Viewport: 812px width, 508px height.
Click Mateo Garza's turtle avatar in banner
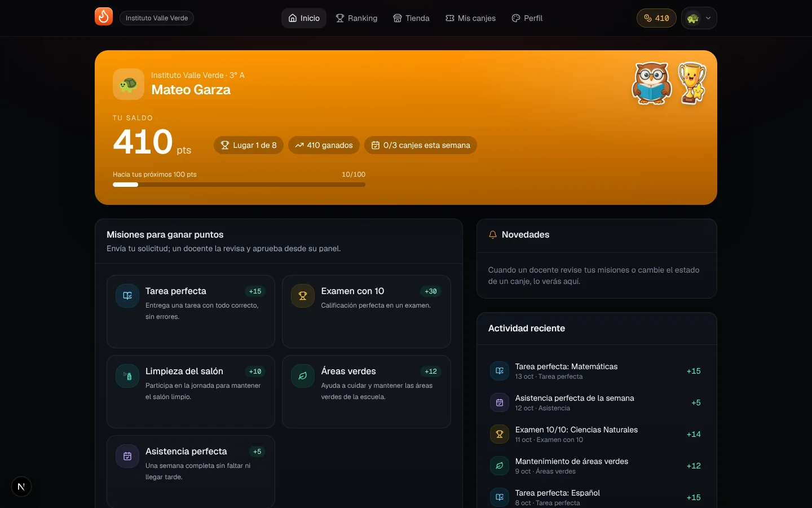point(129,85)
